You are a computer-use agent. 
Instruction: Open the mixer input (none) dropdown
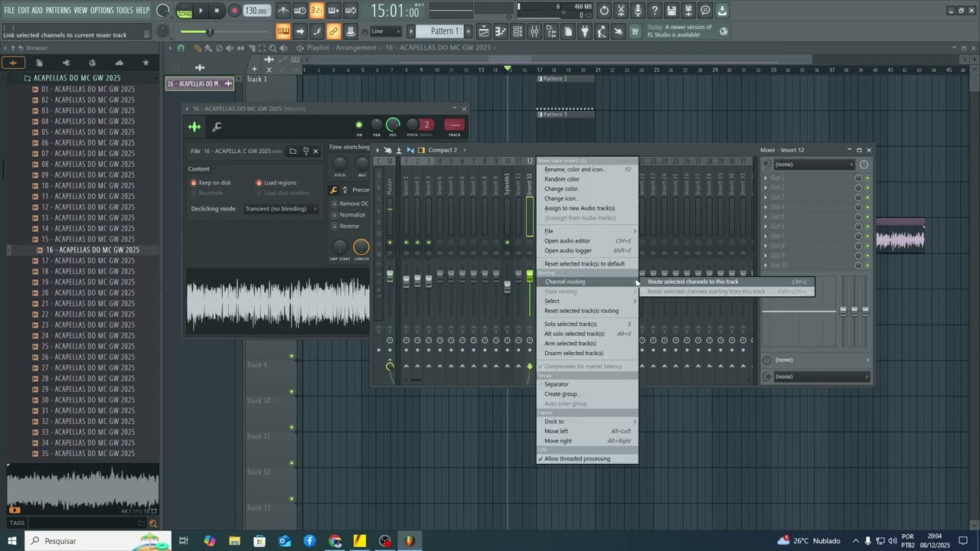click(813, 165)
